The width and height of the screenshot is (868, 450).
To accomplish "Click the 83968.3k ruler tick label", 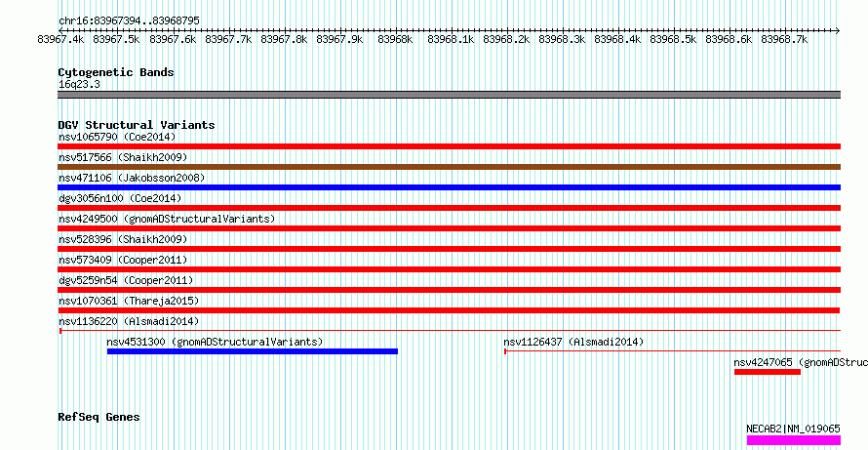I will (x=562, y=39).
